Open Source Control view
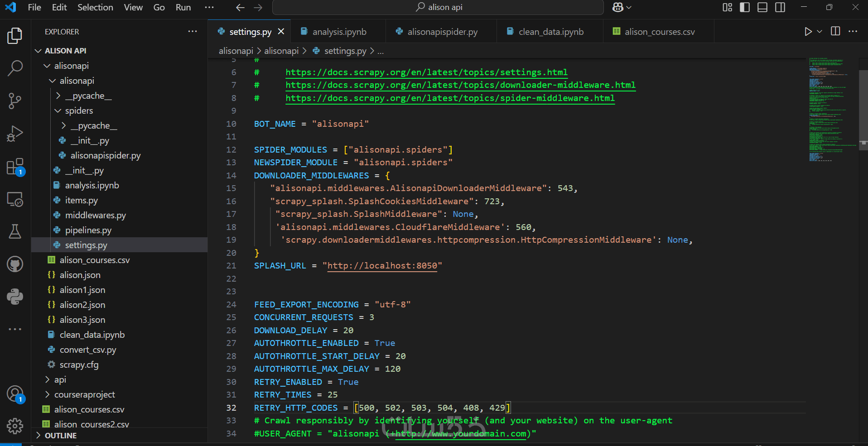This screenshot has height=446, width=868. 15,101
